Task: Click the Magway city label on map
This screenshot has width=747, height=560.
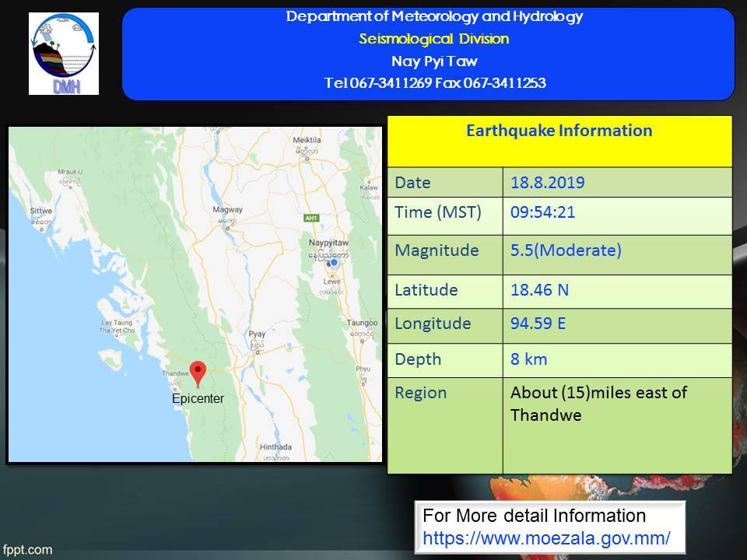Action: point(227,209)
